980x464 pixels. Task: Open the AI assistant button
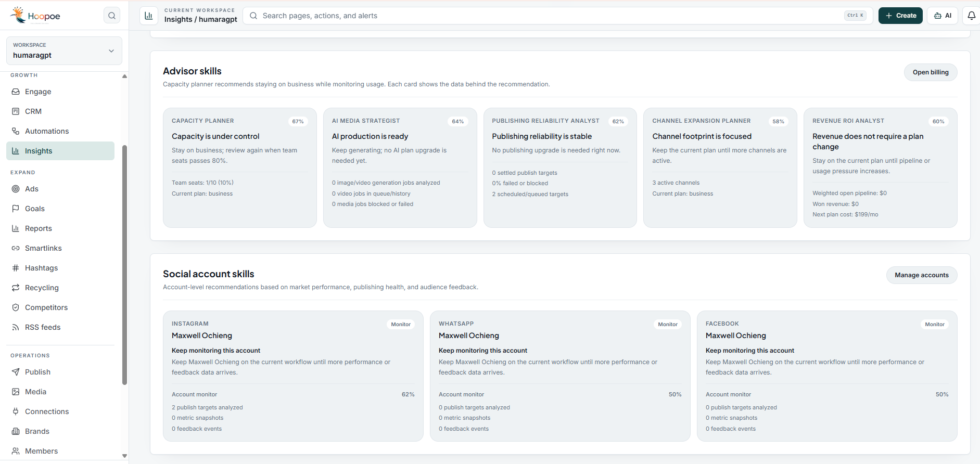(943, 16)
